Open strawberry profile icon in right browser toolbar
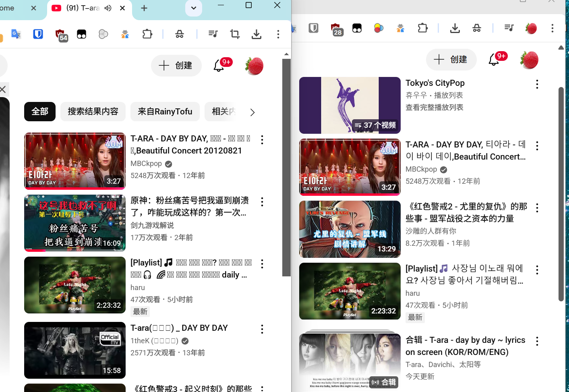This screenshot has height=392, width=569. (531, 28)
